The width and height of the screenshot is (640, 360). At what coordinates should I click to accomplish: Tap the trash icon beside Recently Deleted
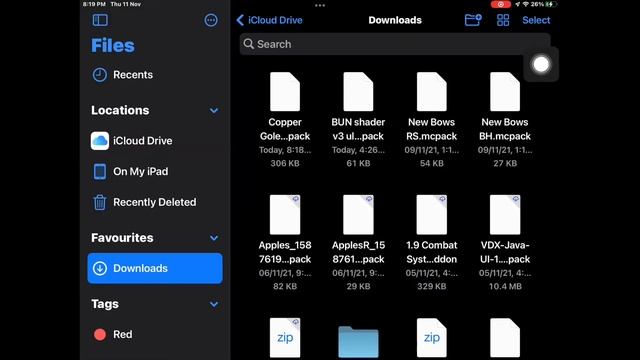[100, 202]
